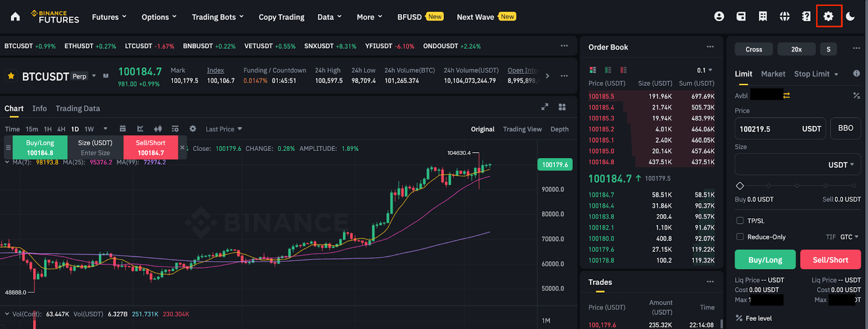Toggle BTCUSDT favorite star

coord(11,76)
